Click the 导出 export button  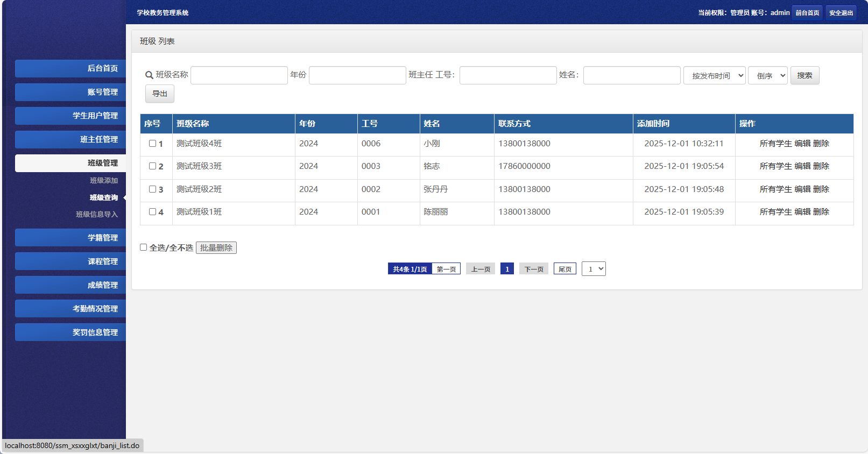click(x=160, y=94)
